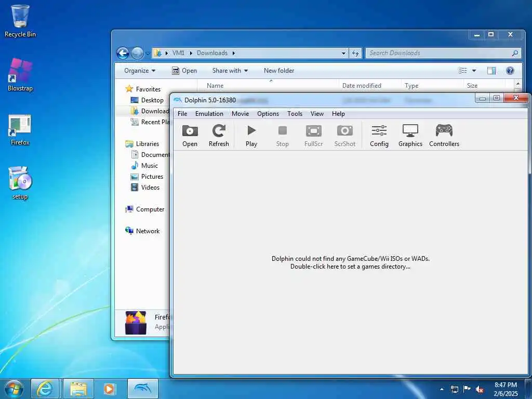Expand the address bar history dropdown
The width and height of the screenshot is (532, 399).
point(343,54)
